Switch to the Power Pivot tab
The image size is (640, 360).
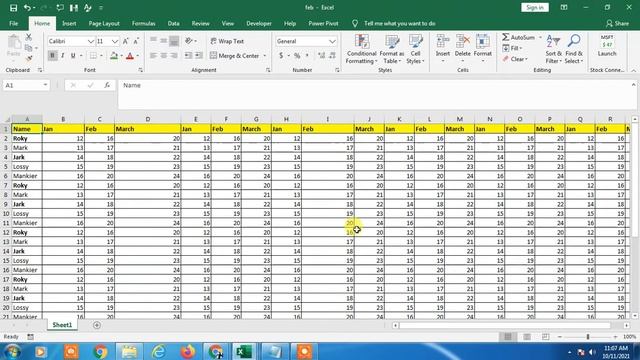[323, 24]
